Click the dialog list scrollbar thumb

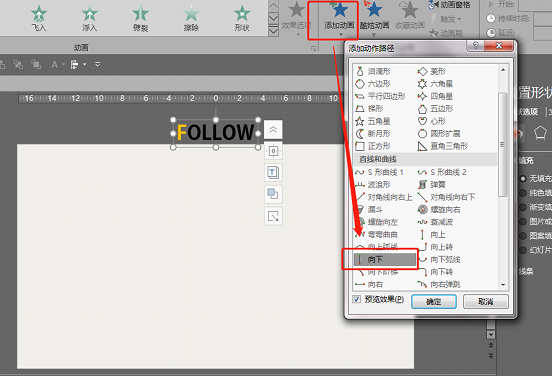(503, 144)
